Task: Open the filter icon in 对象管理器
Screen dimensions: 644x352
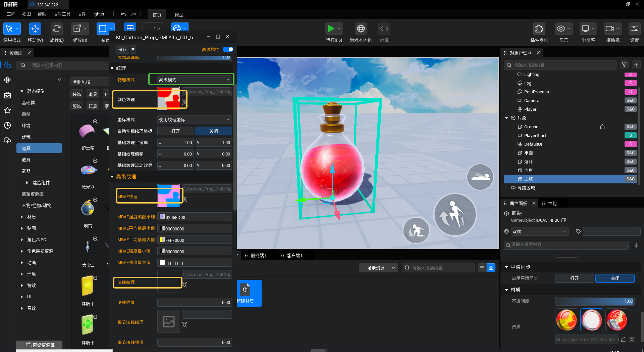Action: pos(624,65)
